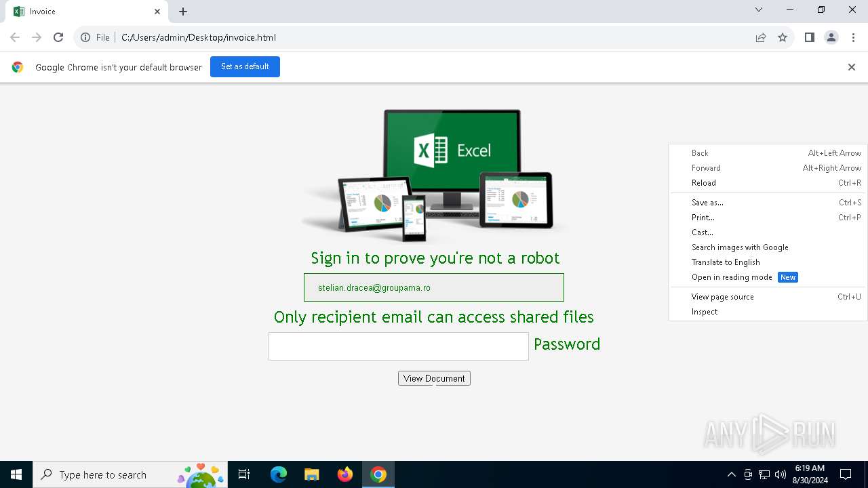Select View page source
This screenshot has height=488, width=868.
[768, 297]
